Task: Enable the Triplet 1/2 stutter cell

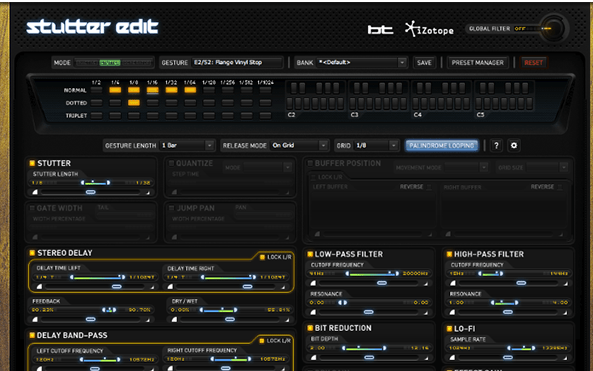Action: (x=96, y=115)
